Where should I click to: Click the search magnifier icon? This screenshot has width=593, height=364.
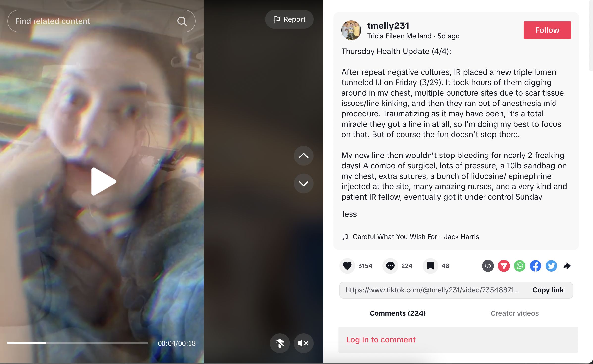click(182, 21)
